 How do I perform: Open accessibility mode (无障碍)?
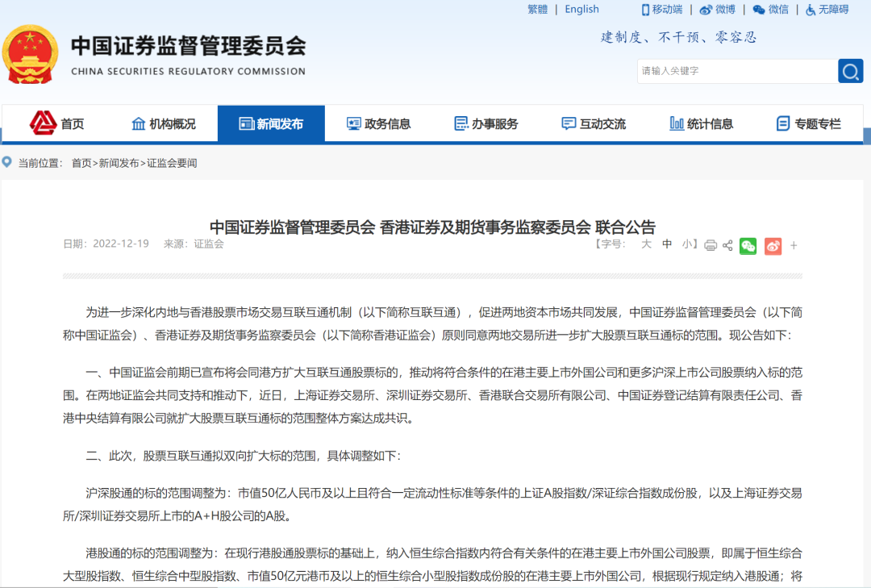point(827,10)
